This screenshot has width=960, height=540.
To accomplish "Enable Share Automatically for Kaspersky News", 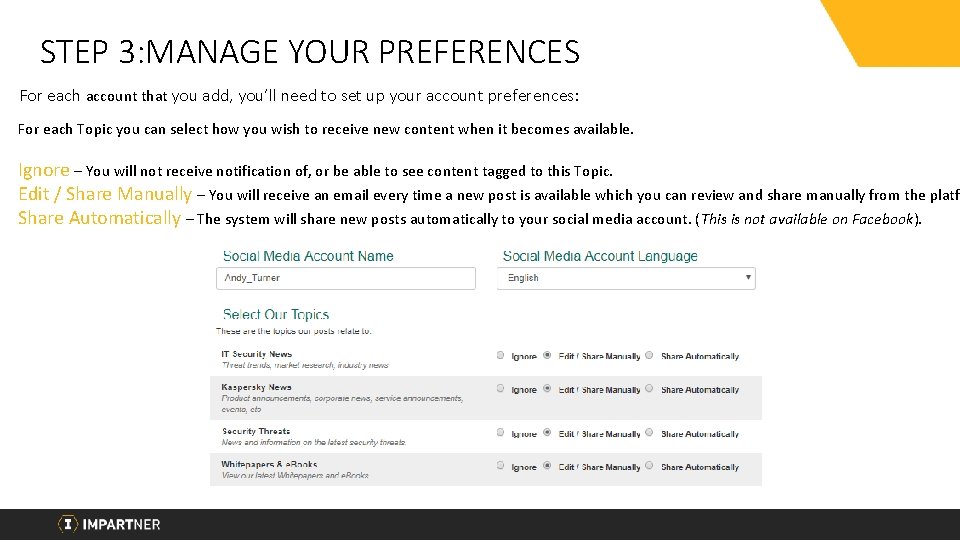I will (649, 389).
